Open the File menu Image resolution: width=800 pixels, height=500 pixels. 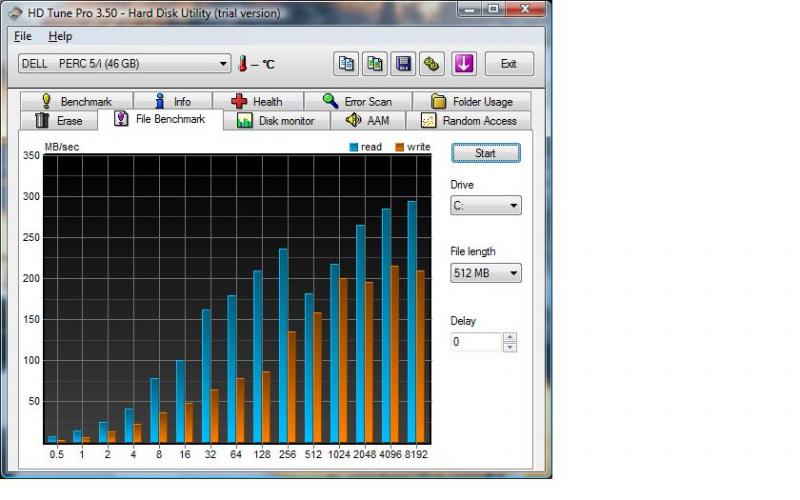click(22, 36)
